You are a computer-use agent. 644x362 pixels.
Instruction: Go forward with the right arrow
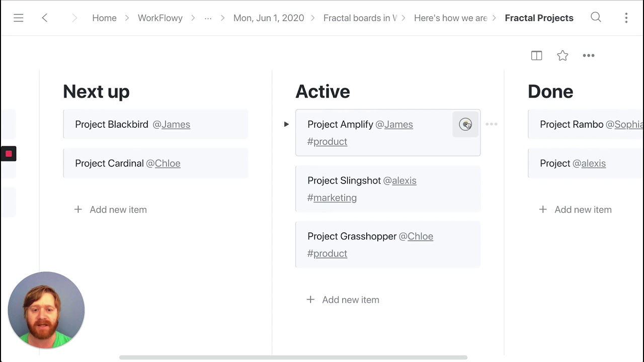[x=74, y=18]
